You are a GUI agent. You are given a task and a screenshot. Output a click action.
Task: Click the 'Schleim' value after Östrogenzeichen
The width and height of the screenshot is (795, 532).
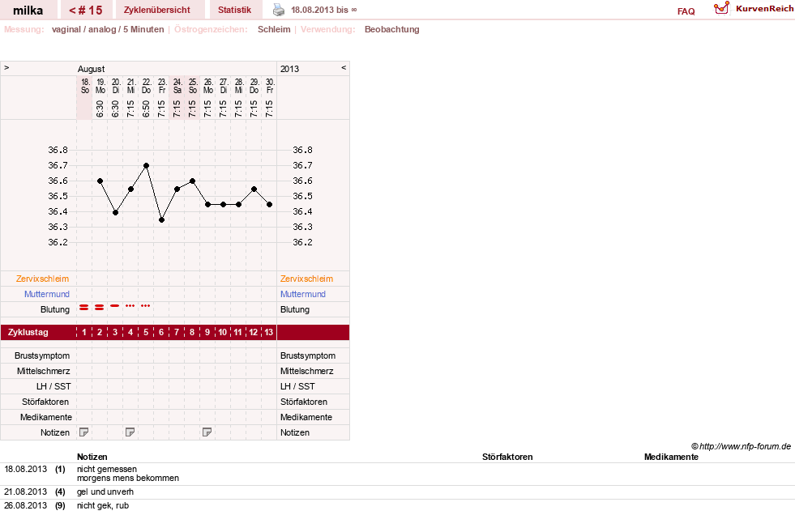coord(274,29)
